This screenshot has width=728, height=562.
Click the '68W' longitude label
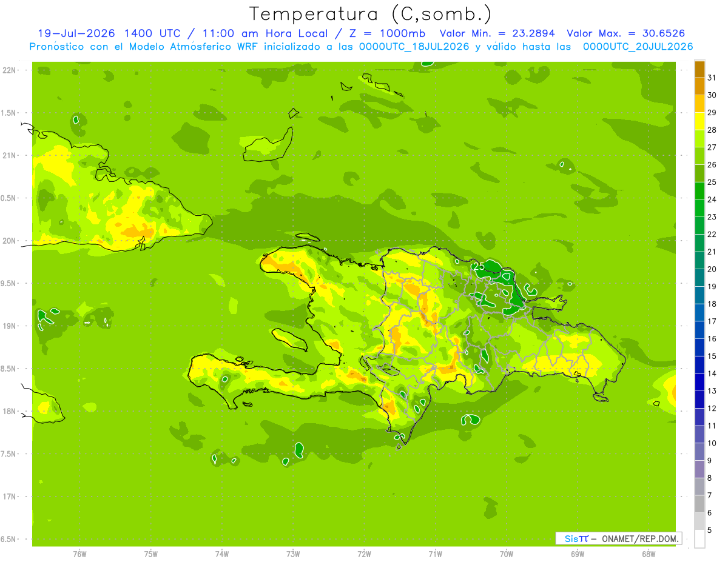click(649, 554)
